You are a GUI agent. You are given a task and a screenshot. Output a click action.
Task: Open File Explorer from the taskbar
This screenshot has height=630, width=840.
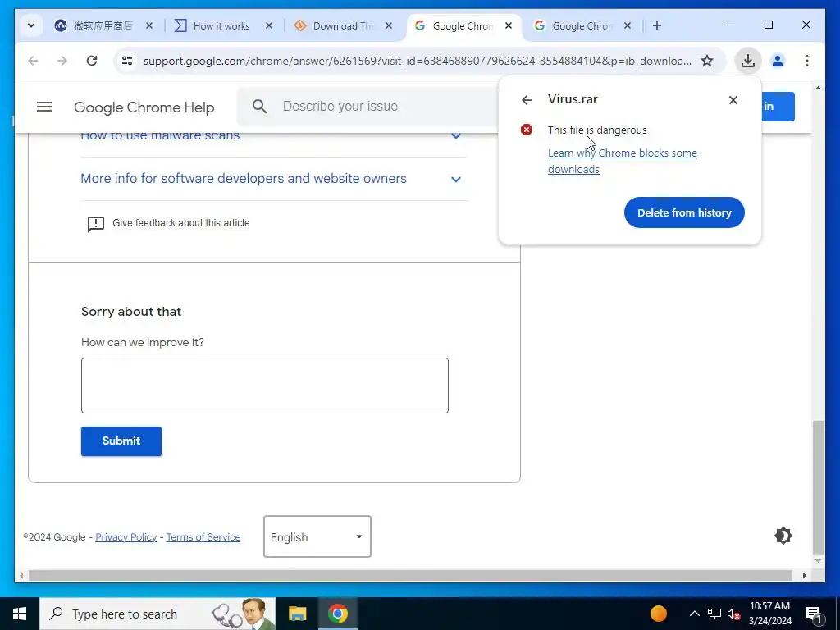pos(297,614)
